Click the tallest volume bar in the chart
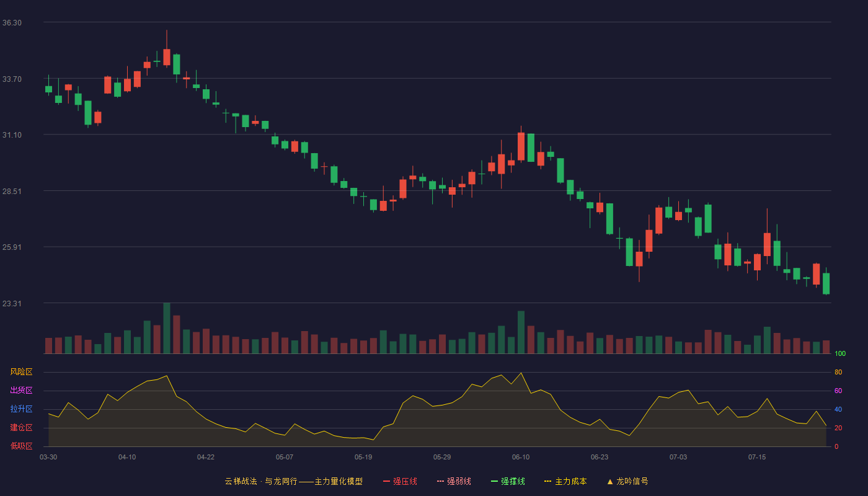Screen dimensions: 868x496 [167, 328]
